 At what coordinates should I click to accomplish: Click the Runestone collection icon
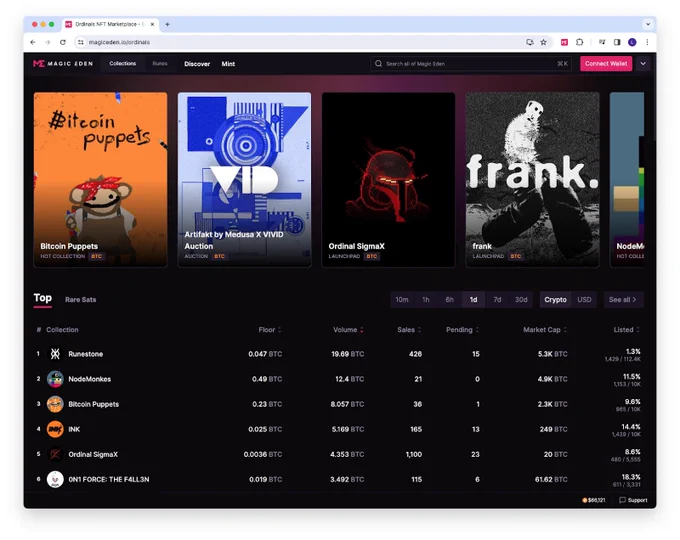point(55,354)
